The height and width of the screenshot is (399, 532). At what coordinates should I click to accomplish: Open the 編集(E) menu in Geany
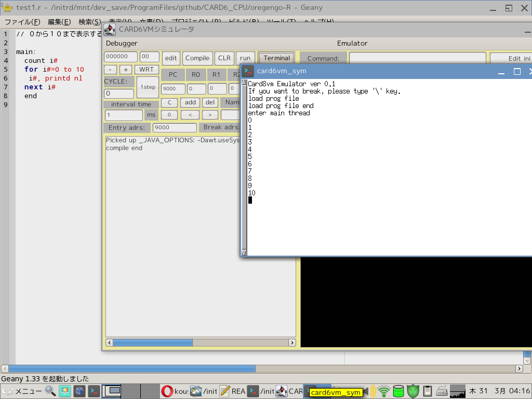[59, 22]
